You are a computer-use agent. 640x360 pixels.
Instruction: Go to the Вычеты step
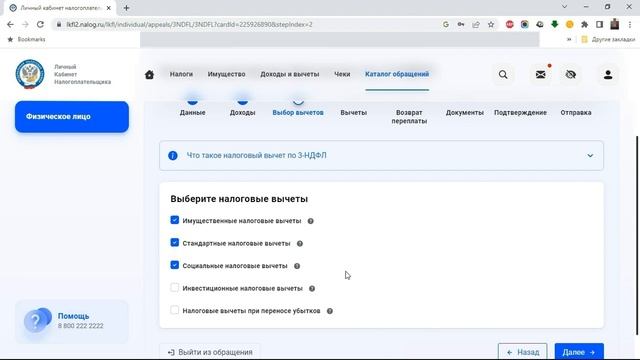pyautogui.click(x=353, y=113)
